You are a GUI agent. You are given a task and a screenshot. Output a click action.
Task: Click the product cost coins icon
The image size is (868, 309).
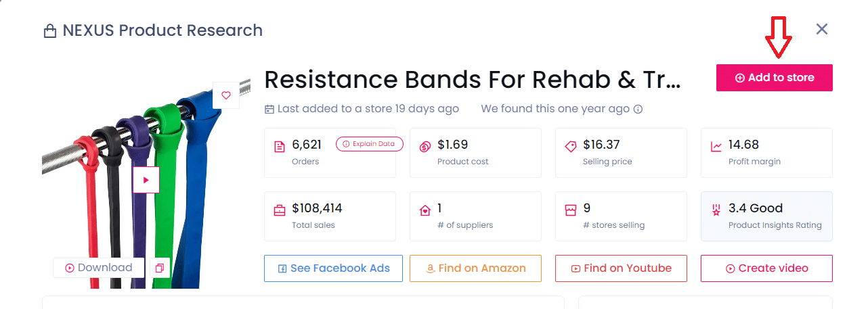click(425, 147)
